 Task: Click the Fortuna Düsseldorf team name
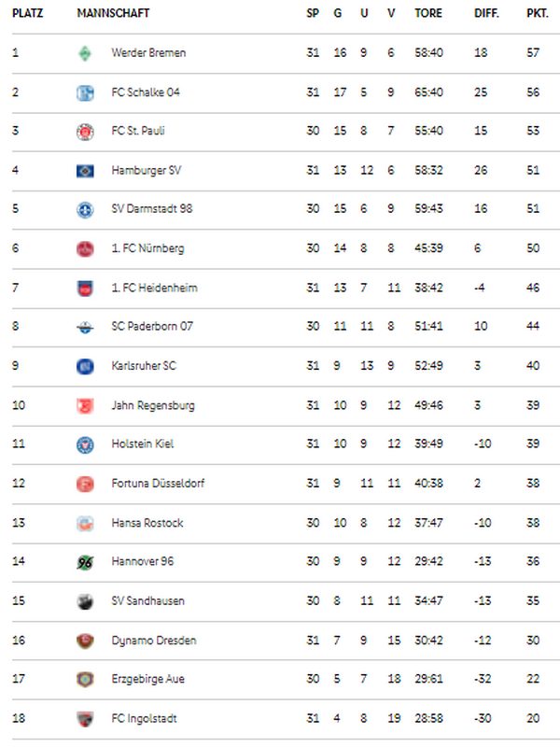pos(158,483)
